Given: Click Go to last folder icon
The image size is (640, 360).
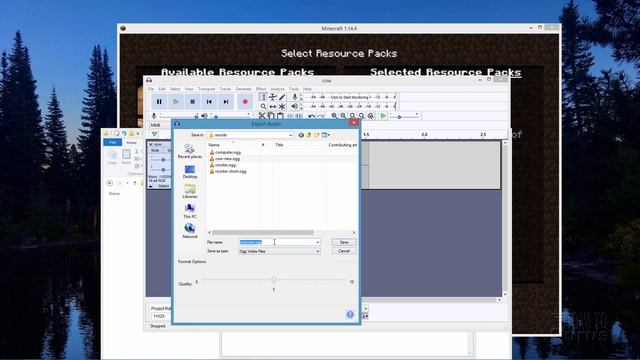Looking at the screenshot, I should 301,135.
